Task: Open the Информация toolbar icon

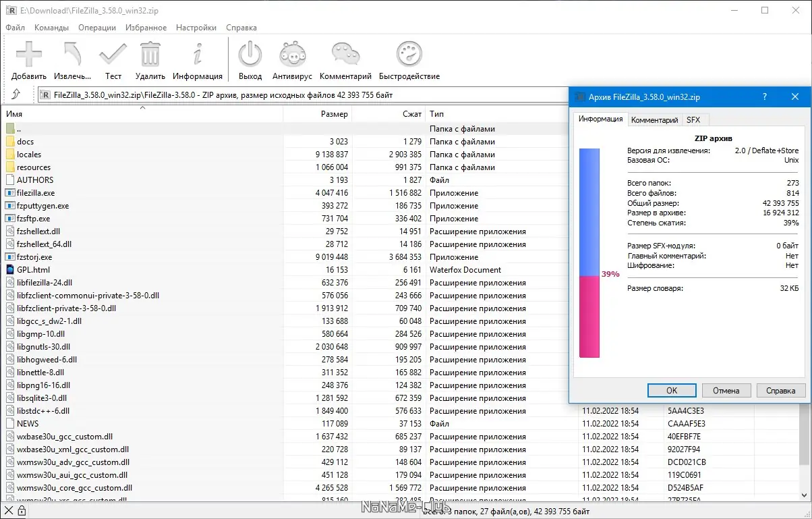Action: click(x=197, y=55)
